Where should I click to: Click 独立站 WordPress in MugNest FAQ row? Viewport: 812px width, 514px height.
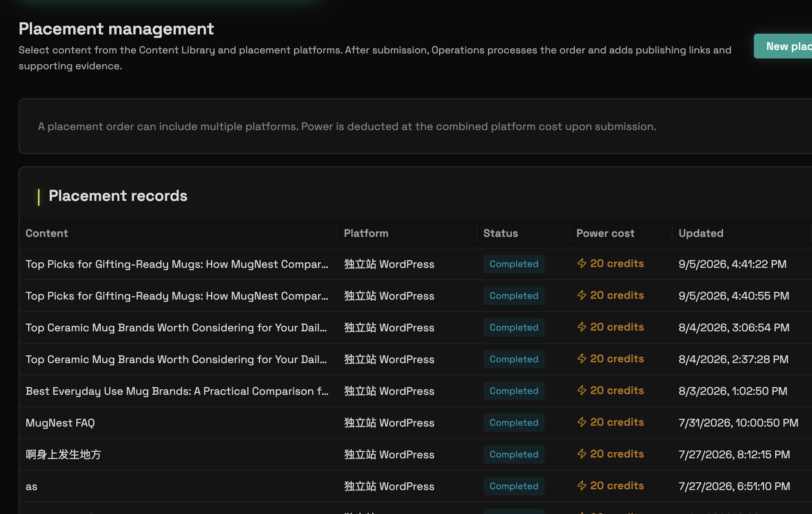point(389,423)
